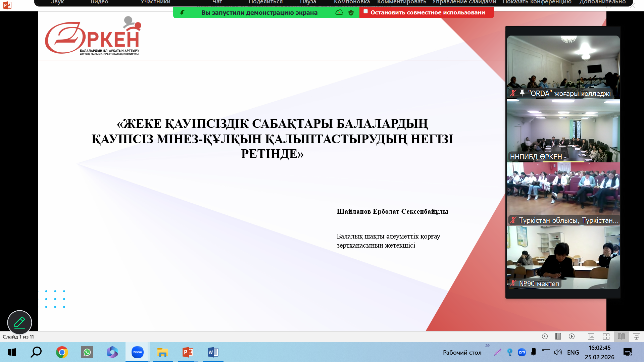
Task: Open the Windows Start menu
Action: (x=12, y=352)
